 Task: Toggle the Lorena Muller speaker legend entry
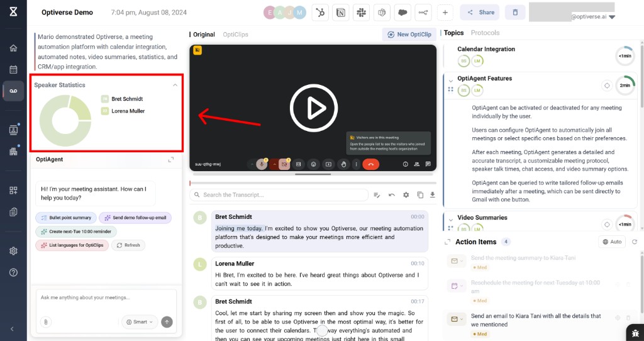[123, 111]
